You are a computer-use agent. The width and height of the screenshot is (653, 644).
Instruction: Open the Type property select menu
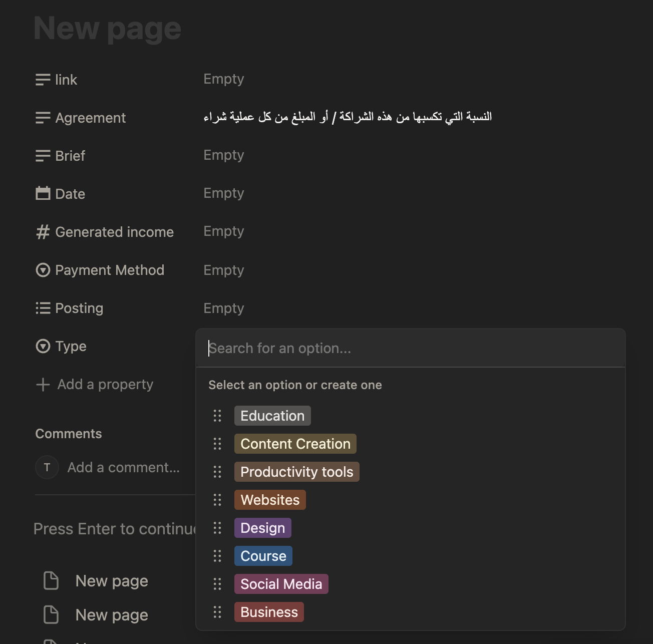click(71, 346)
